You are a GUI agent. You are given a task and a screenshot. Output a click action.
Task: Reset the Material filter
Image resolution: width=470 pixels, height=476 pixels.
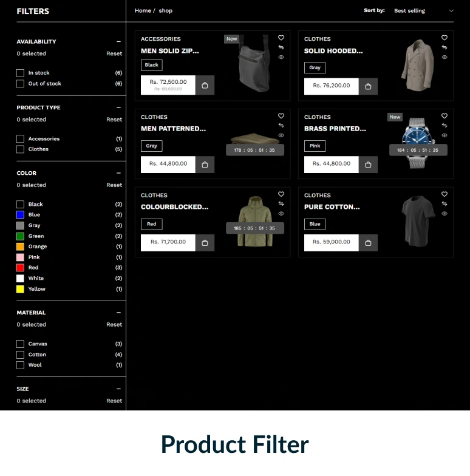click(x=114, y=324)
